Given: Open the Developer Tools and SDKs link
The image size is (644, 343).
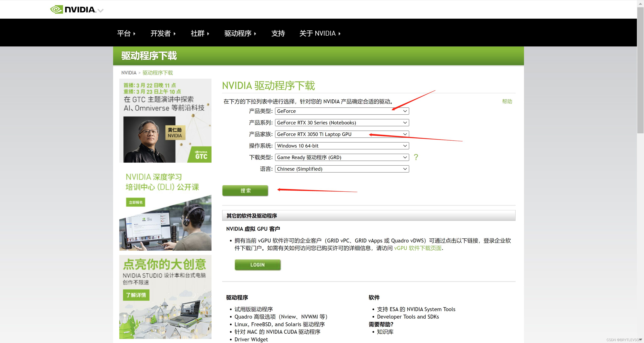Looking at the screenshot, I should [408, 317].
